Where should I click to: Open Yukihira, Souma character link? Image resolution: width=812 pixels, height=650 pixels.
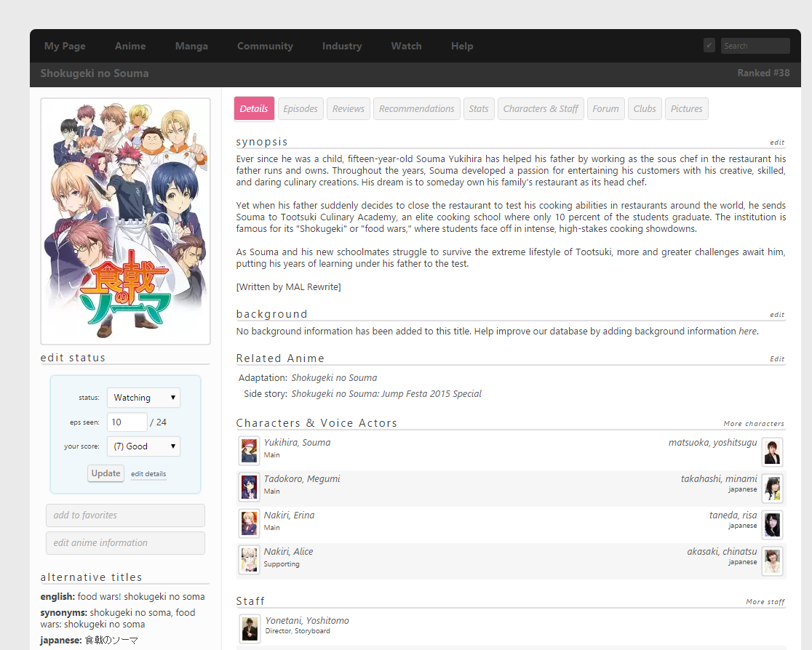pos(297,443)
